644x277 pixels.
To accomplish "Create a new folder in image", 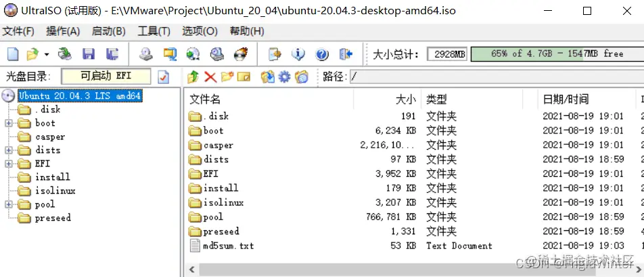I will 227,77.
